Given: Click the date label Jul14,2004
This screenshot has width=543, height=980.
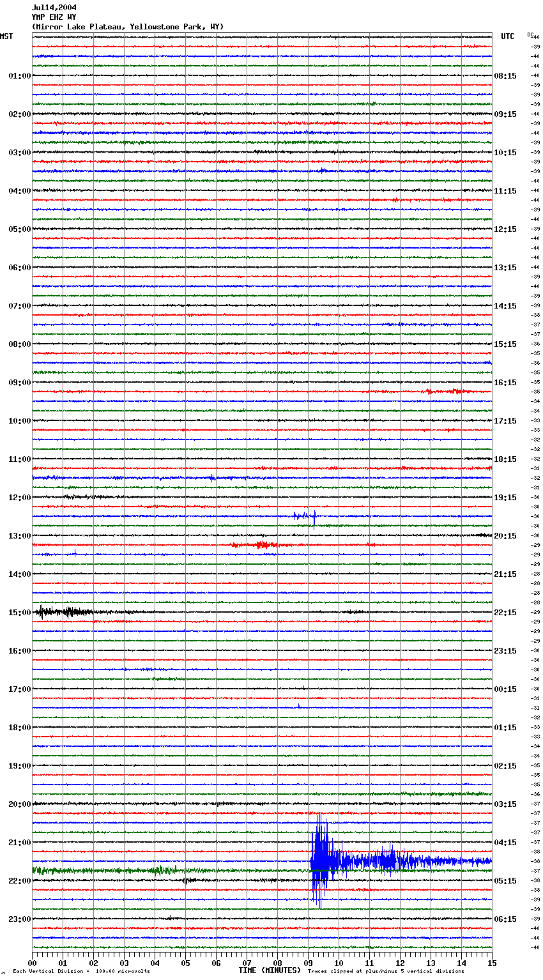Looking at the screenshot, I should point(54,8).
